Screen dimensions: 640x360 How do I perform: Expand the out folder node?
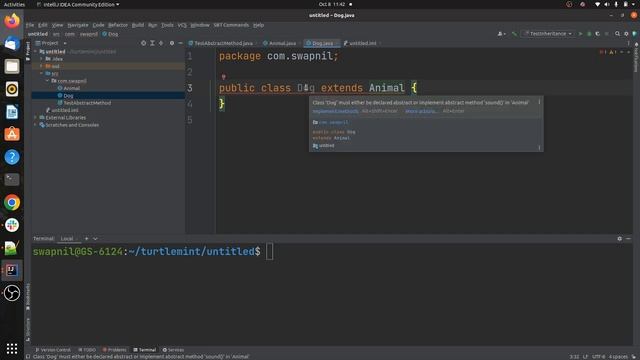(x=42, y=66)
